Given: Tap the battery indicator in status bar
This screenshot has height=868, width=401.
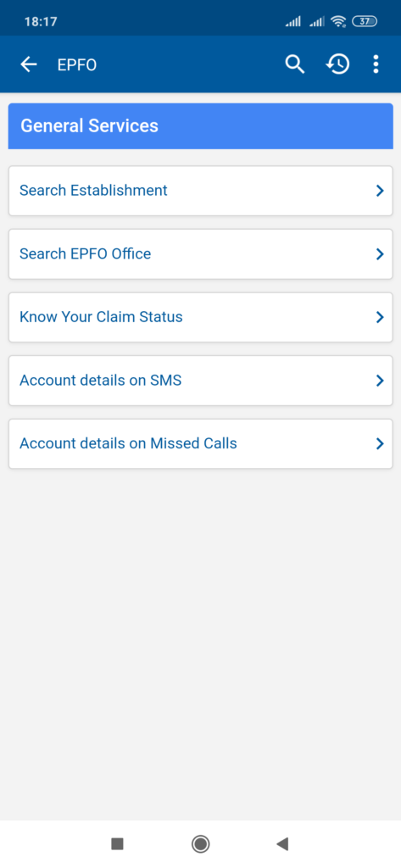Looking at the screenshot, I should tap(365, 21).
